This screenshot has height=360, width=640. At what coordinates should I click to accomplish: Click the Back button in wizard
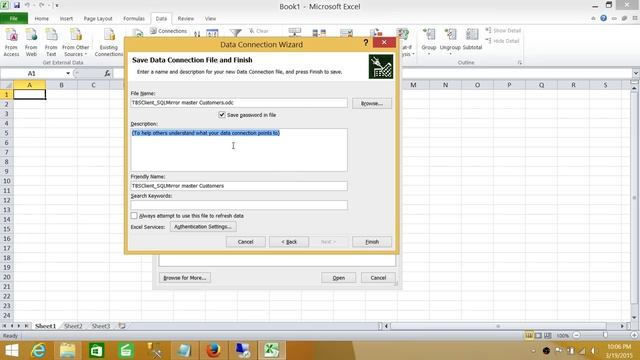tap(289, 242)
